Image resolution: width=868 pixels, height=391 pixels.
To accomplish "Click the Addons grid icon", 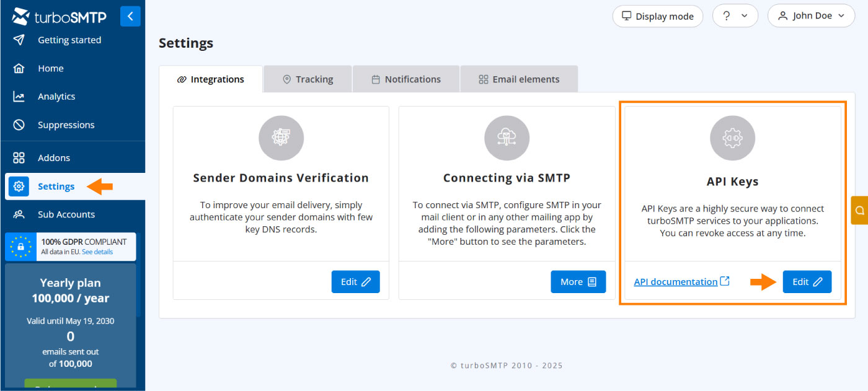I will 19,157.
